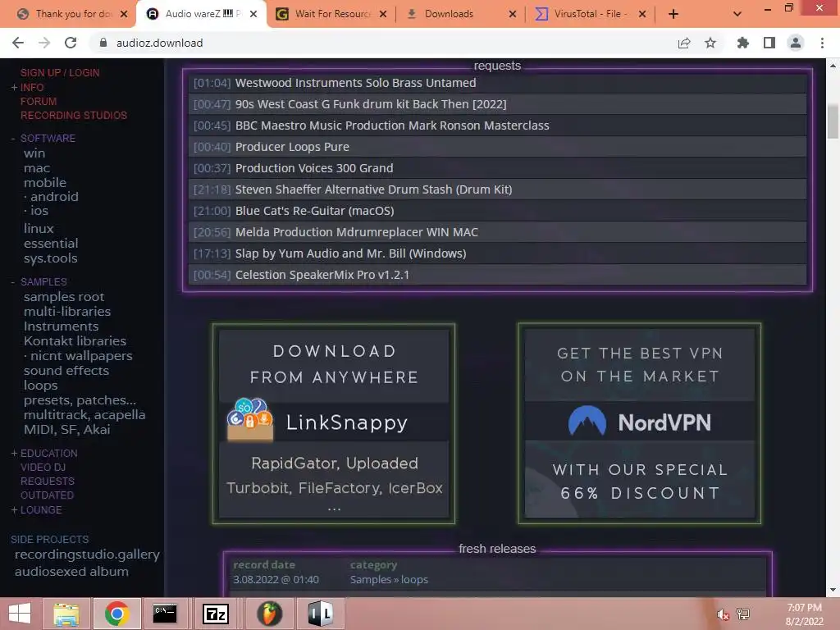Open the linux software category
The image size is (840, 630).
coord(39,229)
